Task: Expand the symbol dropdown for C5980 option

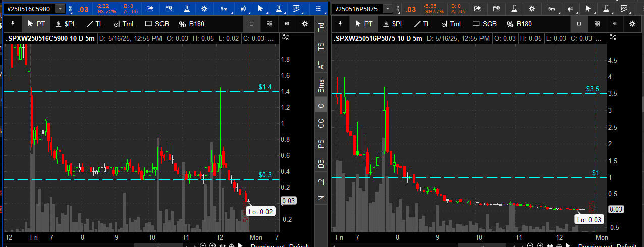Action: 60,9
